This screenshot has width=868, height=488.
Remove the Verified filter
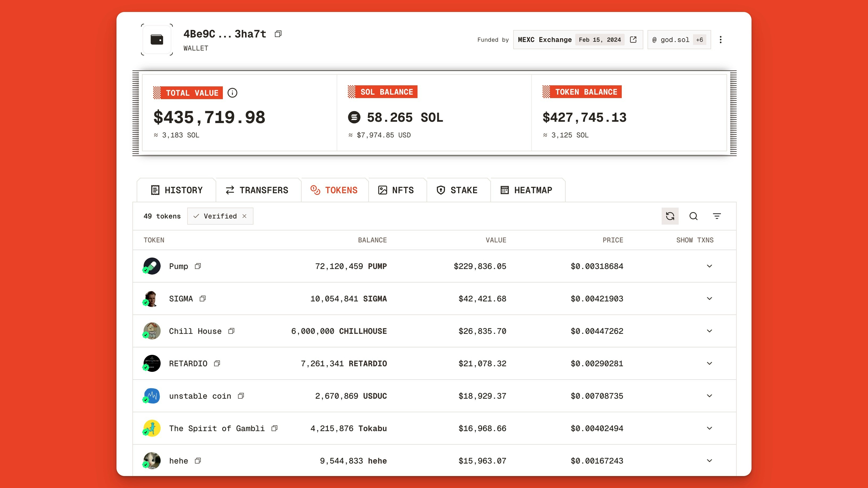[x=245, y=216]
